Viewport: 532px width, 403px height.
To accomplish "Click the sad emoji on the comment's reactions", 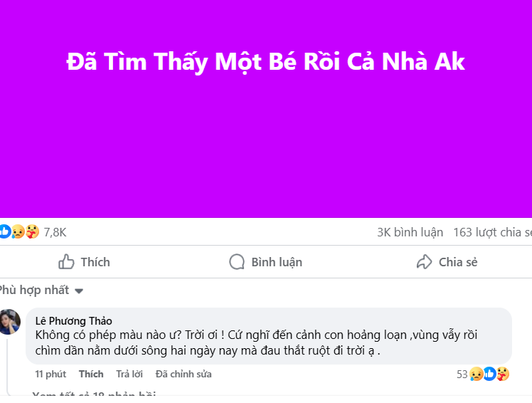I will [x=476, y=374].
